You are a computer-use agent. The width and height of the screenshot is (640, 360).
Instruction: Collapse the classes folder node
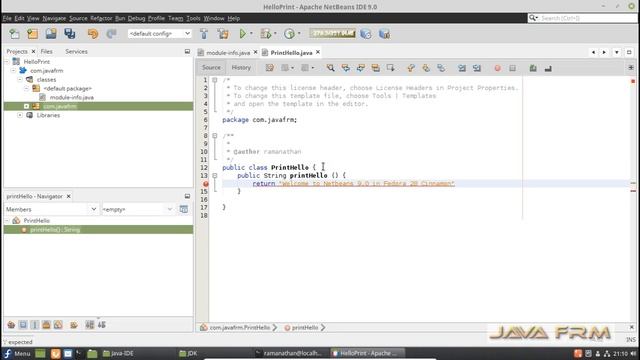[20, 80]
